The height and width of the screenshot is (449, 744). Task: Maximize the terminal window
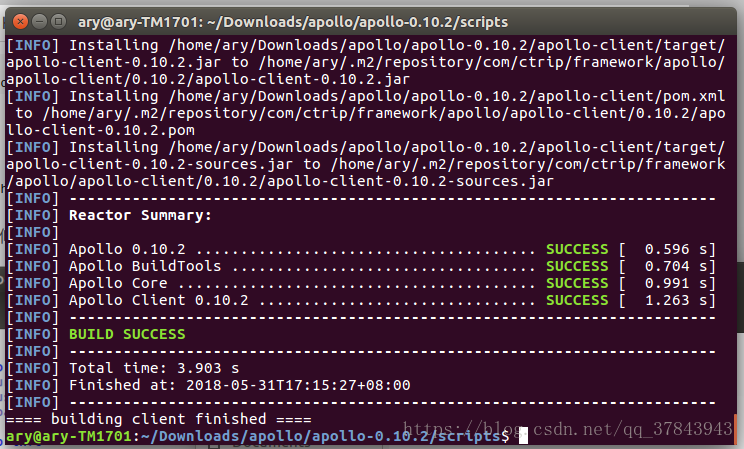pos(58,21)
